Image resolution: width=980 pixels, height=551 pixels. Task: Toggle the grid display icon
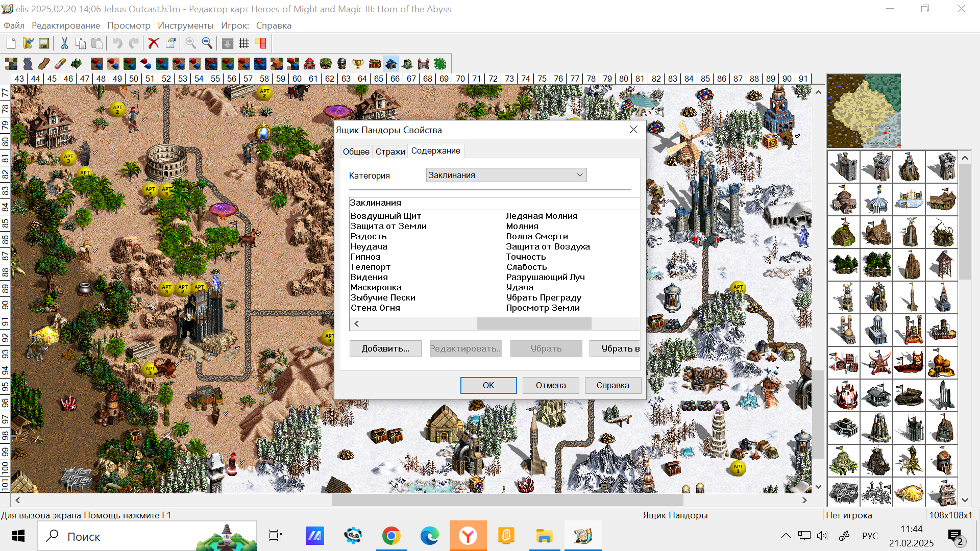tap(244, 43)
